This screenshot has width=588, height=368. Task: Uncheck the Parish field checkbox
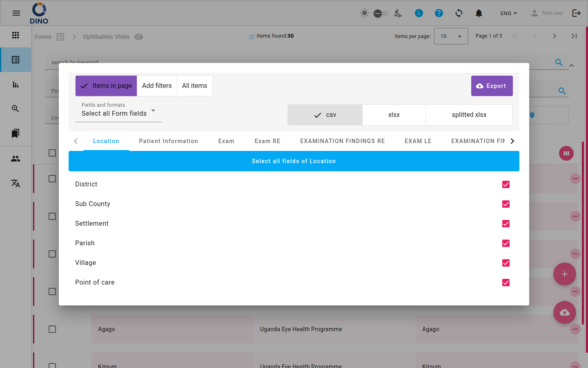pos(506,243)
